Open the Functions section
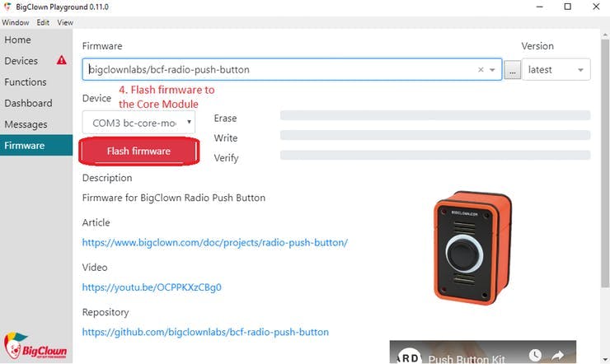 pos(36,82)
